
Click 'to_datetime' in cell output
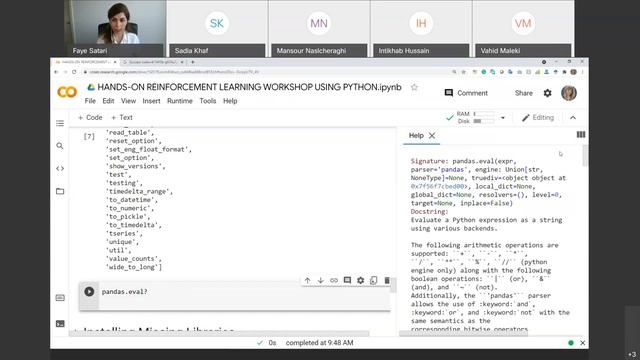point(131,200)
